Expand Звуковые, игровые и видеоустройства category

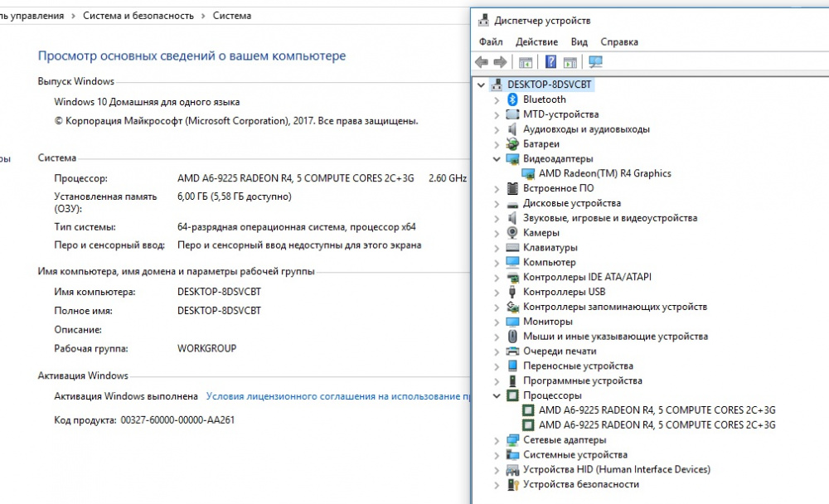497,218
